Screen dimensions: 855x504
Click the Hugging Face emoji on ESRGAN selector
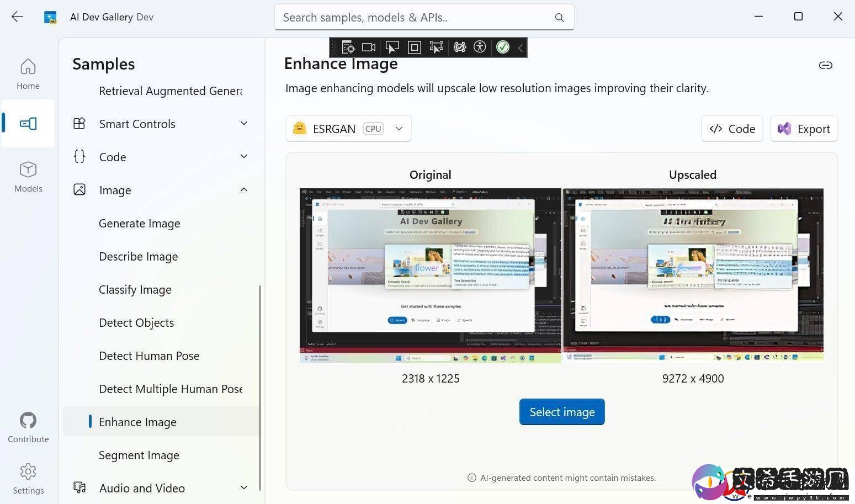tap(299, 128)
